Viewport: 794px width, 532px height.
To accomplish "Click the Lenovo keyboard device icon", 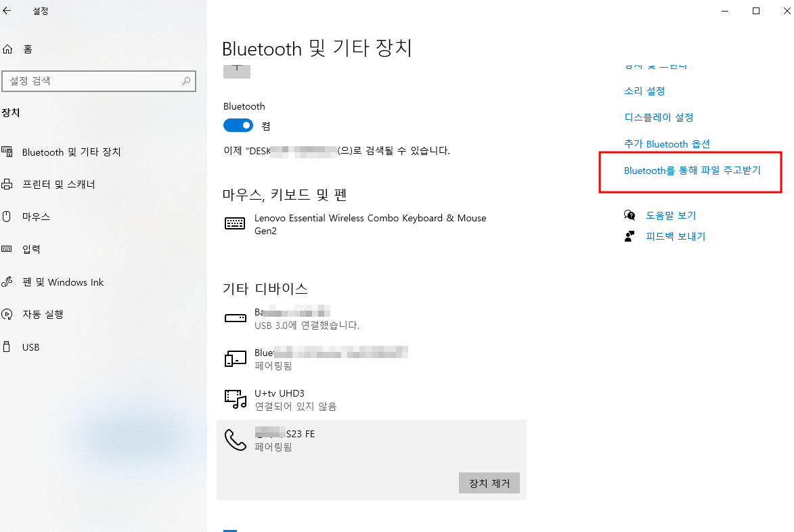I will [235, 223].
